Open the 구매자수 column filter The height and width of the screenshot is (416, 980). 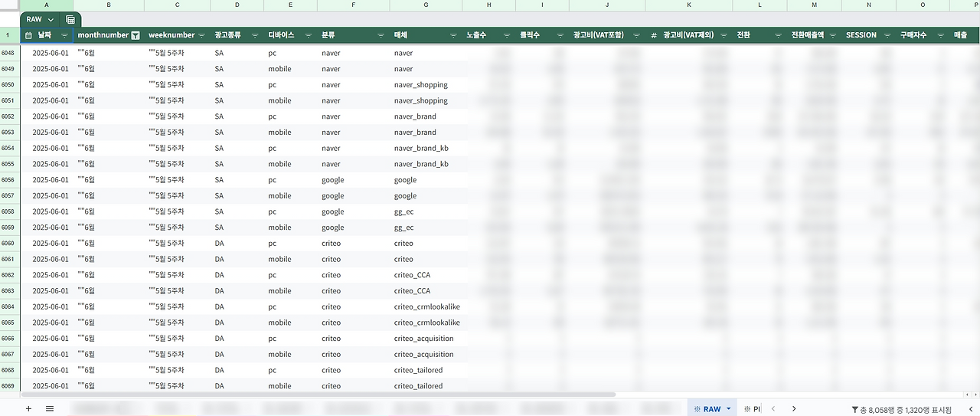pos(941,35)
